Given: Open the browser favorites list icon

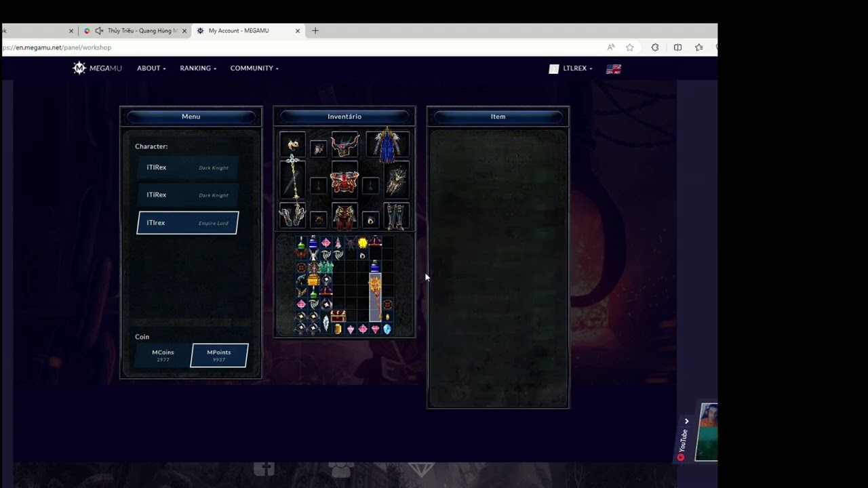Looking at the screenshot, I should (x=698, y=47).
